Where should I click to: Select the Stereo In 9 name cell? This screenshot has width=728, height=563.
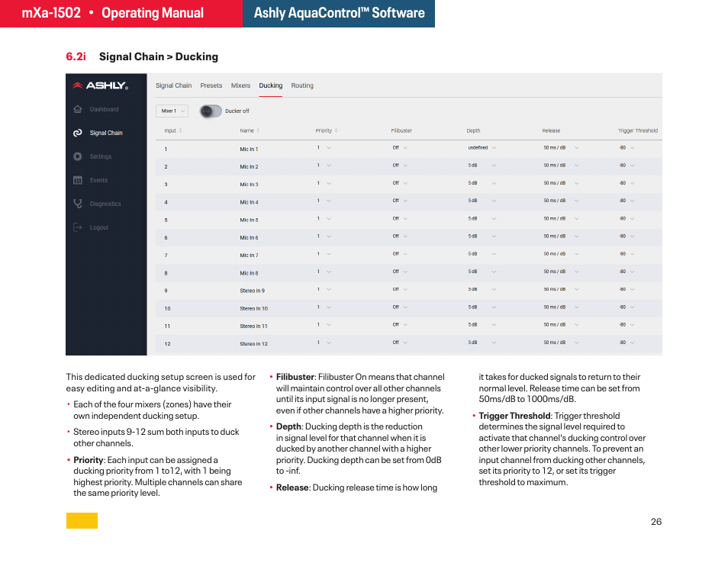pyautogui.click(x=252, y=291)
